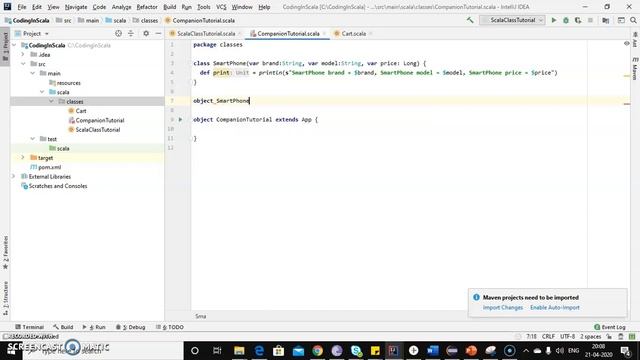Open the Refactor menu
The width and height of the screenshot is (640, 360).
pos(147,7)
